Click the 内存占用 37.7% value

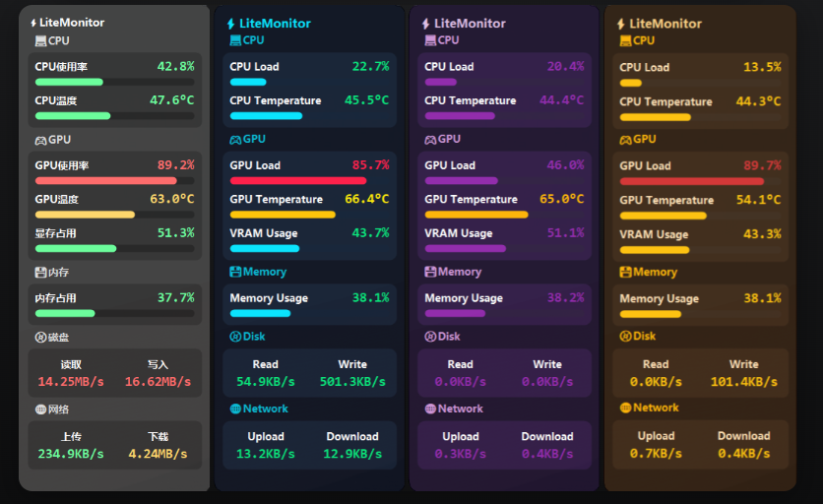176,298
